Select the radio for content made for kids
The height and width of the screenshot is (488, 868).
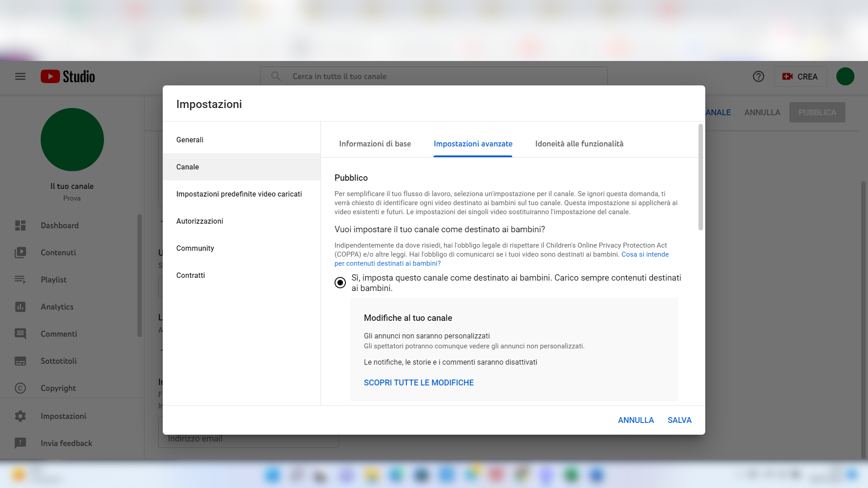click(340, 282)
